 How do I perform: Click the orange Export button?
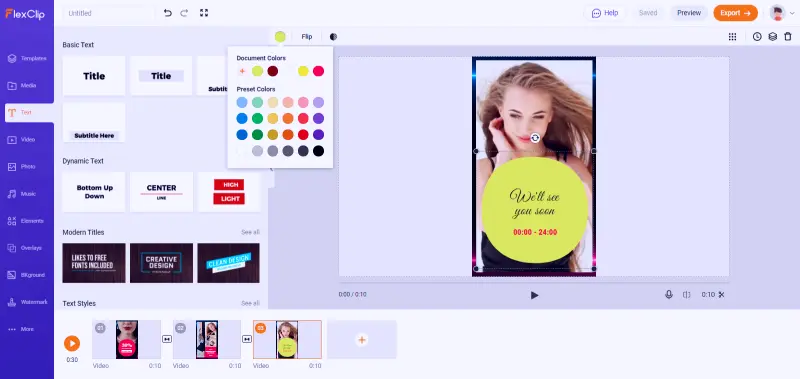click(735, 13)
